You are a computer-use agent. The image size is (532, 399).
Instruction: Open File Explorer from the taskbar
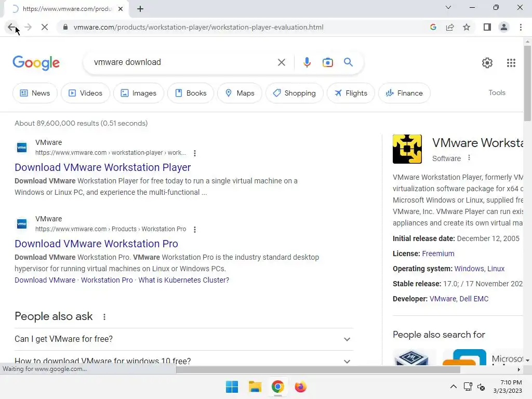(255, 387)
